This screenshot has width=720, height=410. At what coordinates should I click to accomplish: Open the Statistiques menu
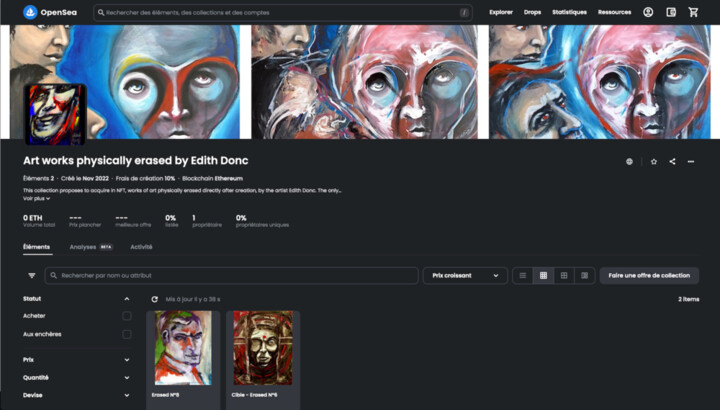click(569, 12)
